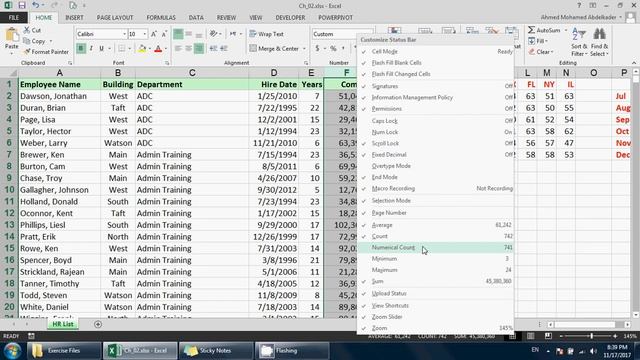Toggle Num Lock status option
The height and width of the screenshot is (360, 640).
click(435, 132)
